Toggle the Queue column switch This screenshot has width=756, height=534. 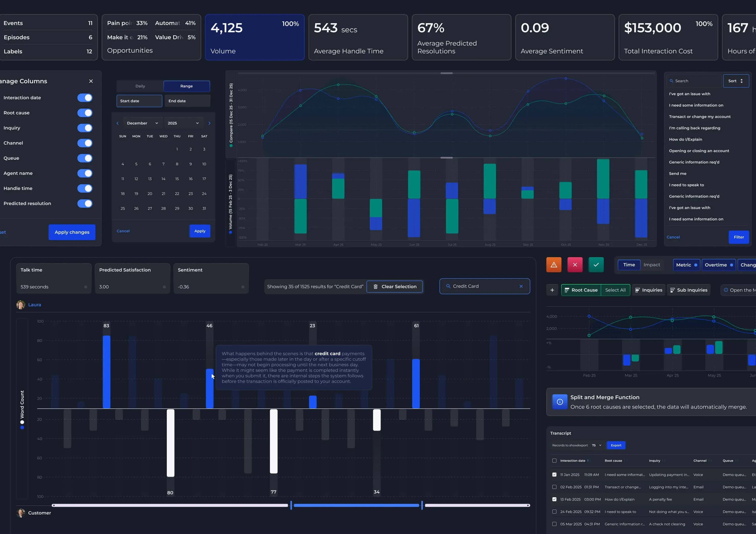[85, 158]
